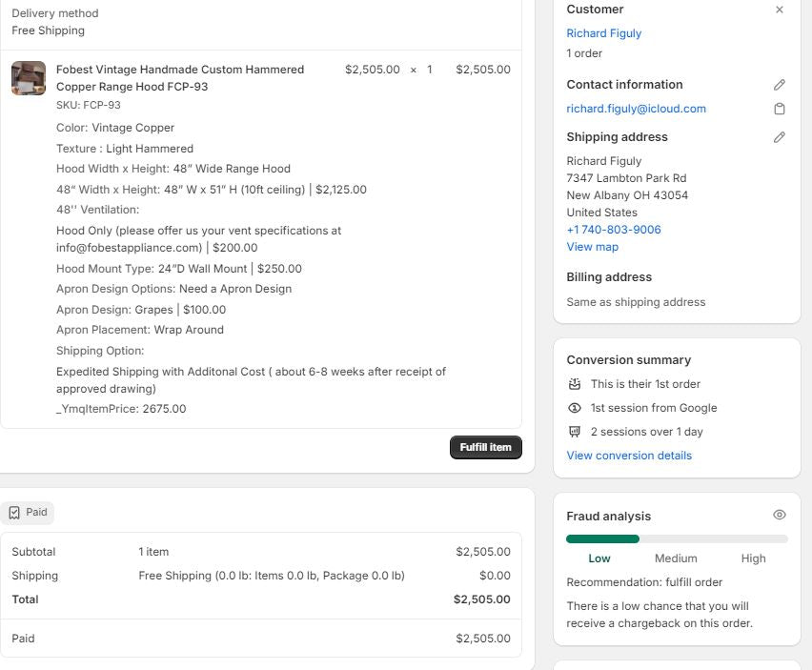Click the Paid status badge icon

tap(14, 513)
